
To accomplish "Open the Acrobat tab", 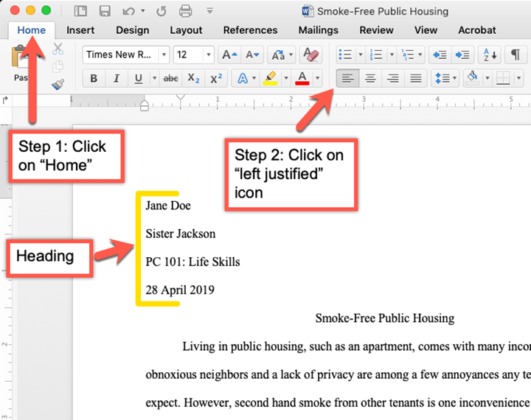I will tap(477, 30).
